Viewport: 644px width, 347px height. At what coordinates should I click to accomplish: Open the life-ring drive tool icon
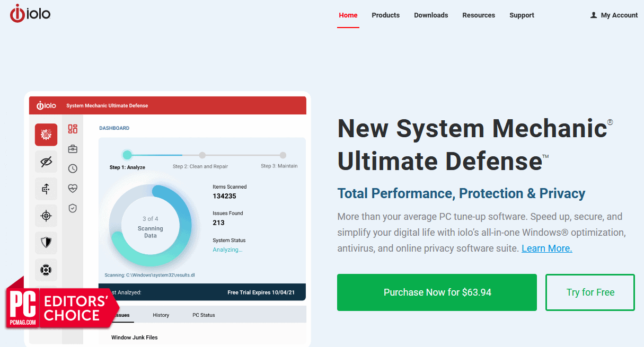46,270
